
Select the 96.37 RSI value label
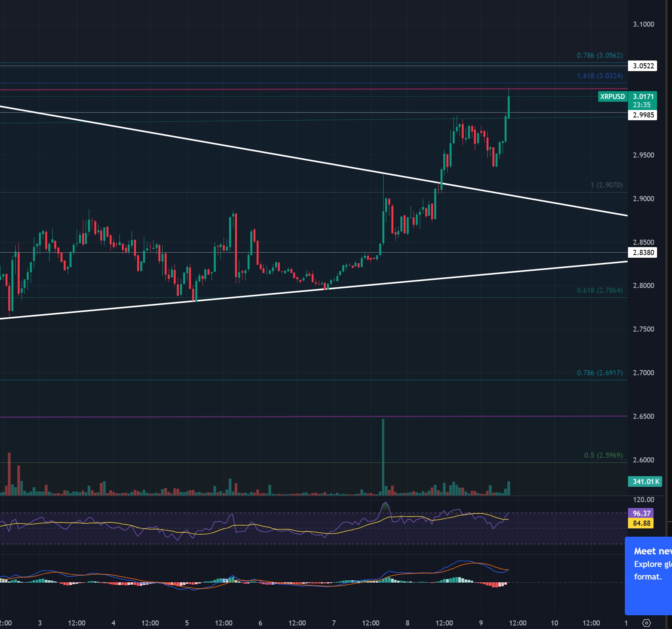point(641,513)
